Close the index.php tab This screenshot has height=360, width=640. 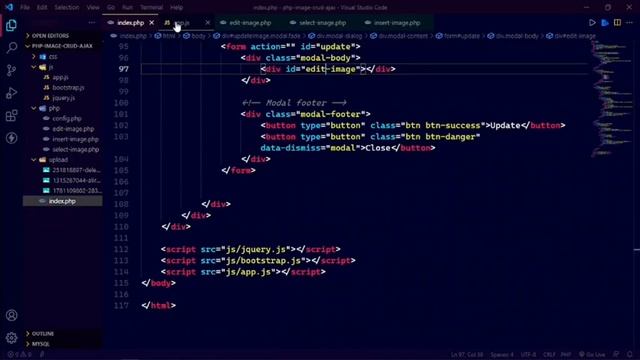(151, 23)
